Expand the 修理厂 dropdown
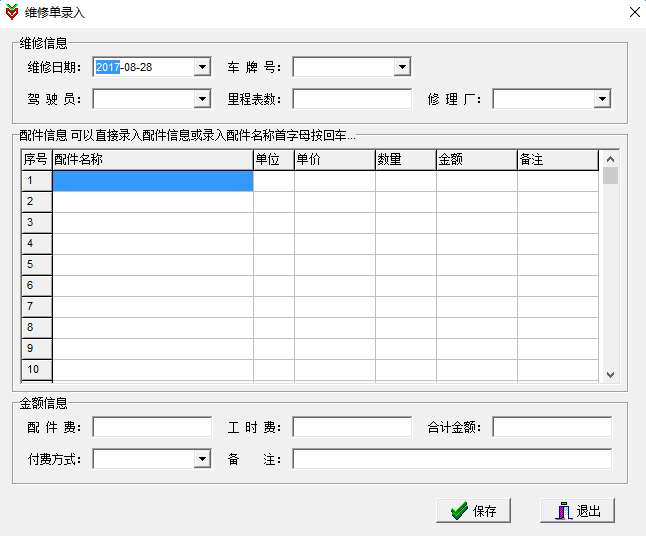The image size is (646, 536). click(x=602, y=99)
